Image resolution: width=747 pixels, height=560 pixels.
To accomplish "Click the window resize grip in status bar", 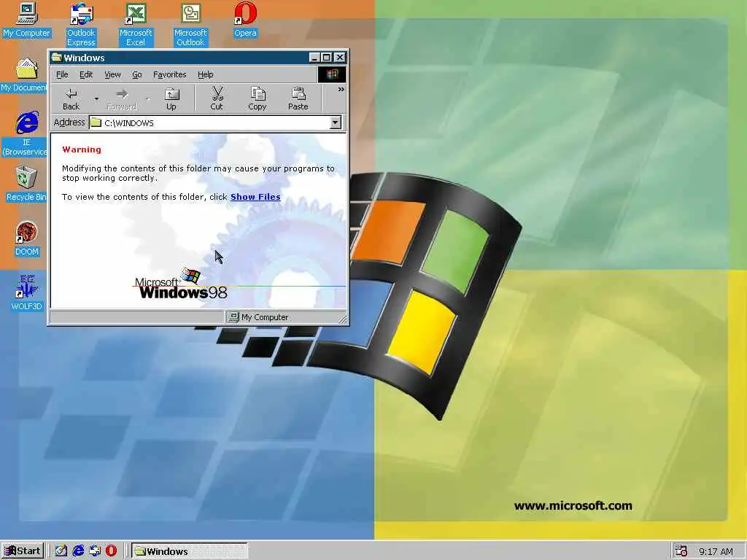I will [x=343, y=319].
